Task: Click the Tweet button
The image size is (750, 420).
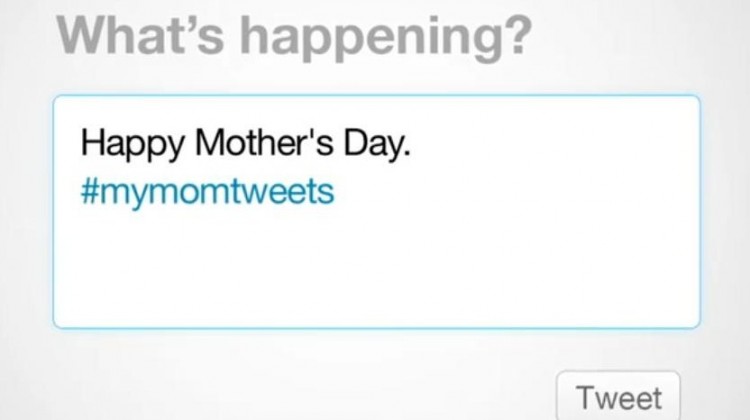Action: pyautogui.click(x=618, y=396)
